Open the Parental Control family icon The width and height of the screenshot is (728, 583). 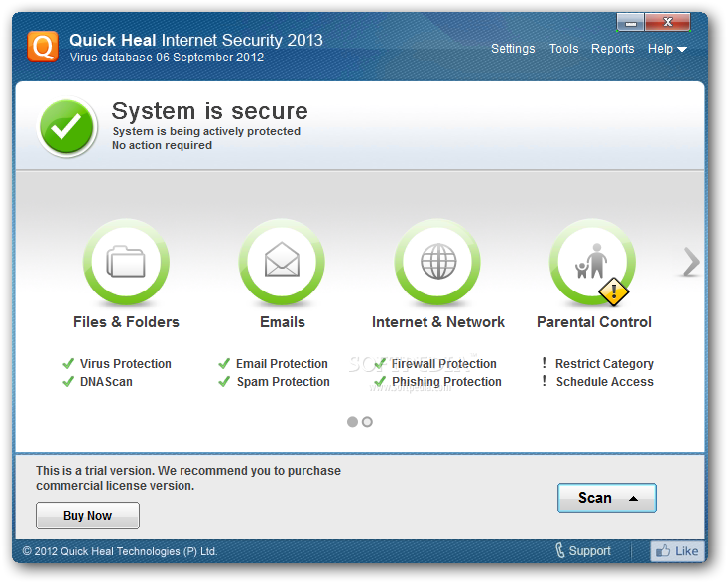tap(593, 262)
